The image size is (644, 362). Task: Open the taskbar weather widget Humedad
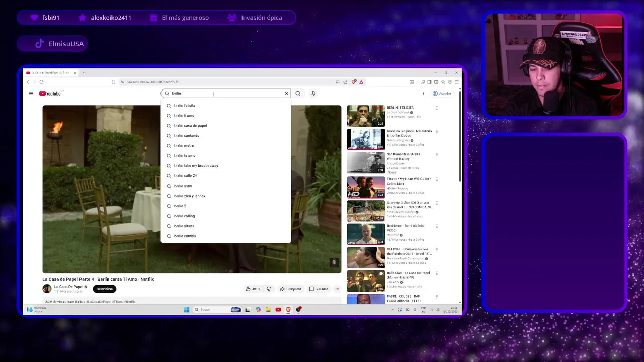pyautogui.click(x=37, y=309)
